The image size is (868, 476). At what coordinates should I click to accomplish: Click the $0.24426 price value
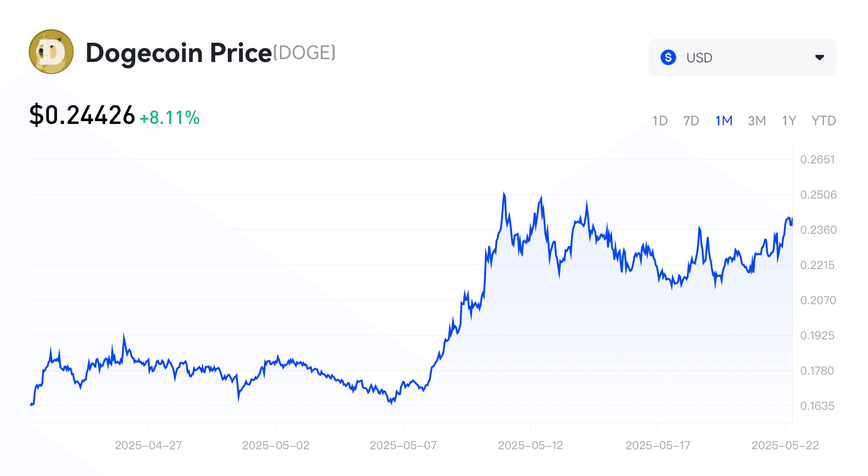click(82, 115)
